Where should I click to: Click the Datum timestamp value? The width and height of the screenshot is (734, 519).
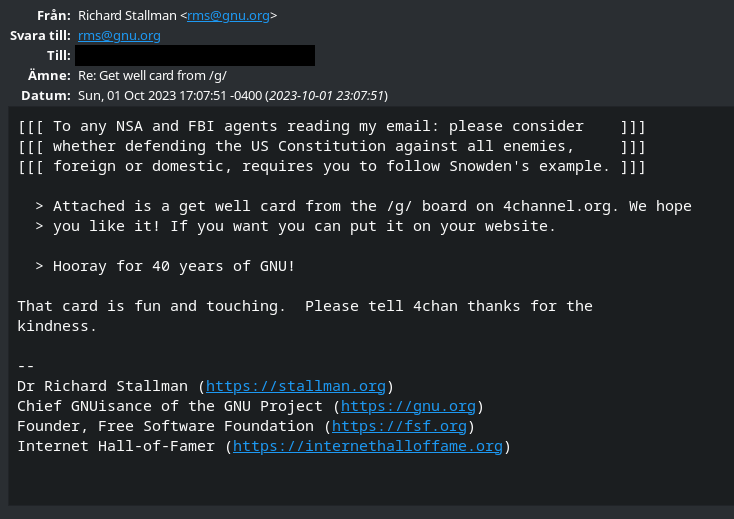[x=232, y=96]
